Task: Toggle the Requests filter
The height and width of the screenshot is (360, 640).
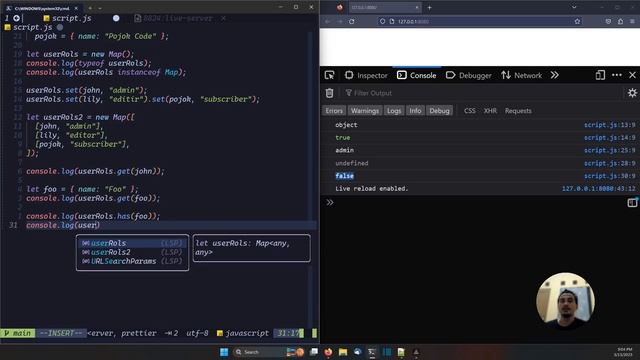Action: point(518,111)
